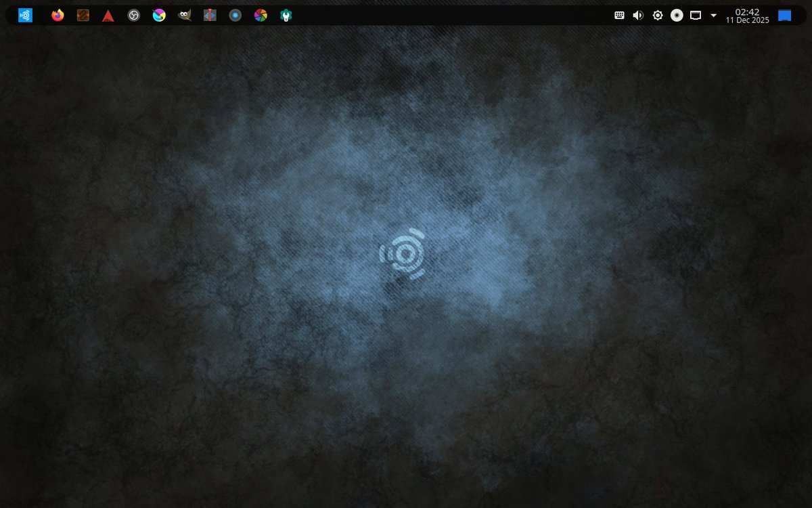Open the system settings gear in the tray
The image size is (812, 508).
point(657,14)
